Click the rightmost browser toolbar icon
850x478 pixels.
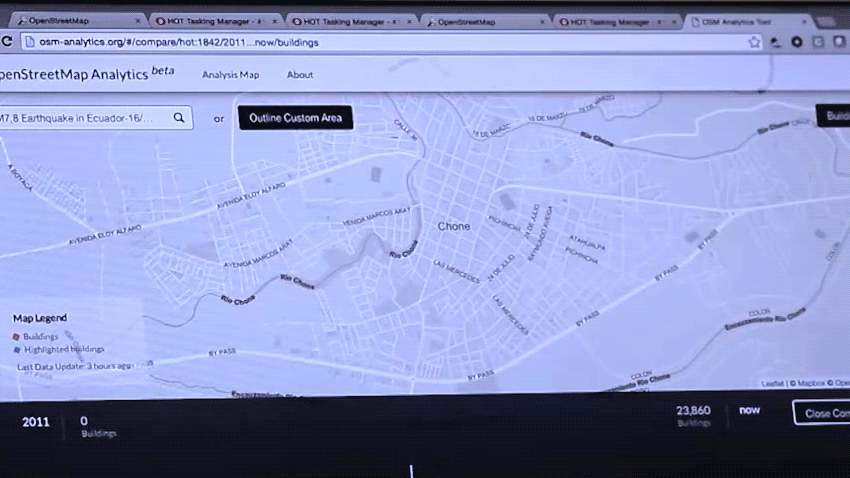(x=838, y=42)
